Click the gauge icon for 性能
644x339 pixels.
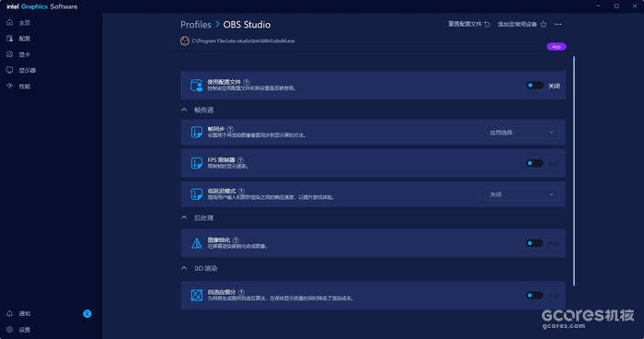tap(9, 86)
